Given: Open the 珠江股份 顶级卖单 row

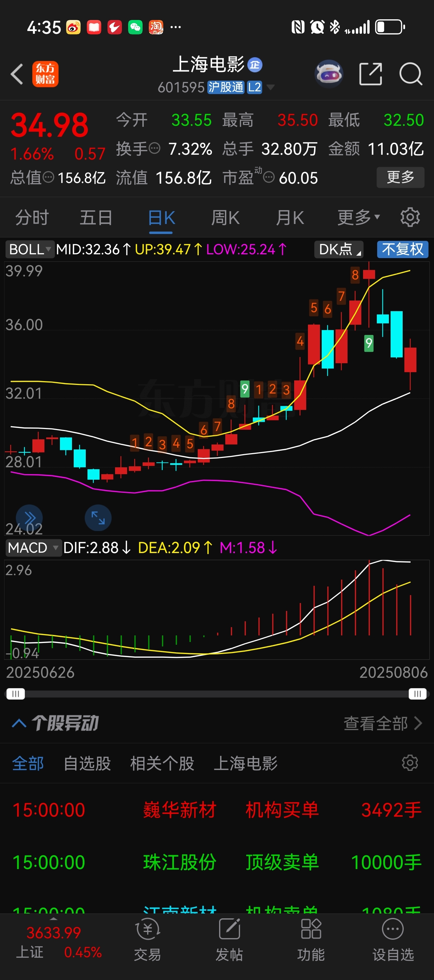Looking at the screenshot, I should [x=217, y=862].
